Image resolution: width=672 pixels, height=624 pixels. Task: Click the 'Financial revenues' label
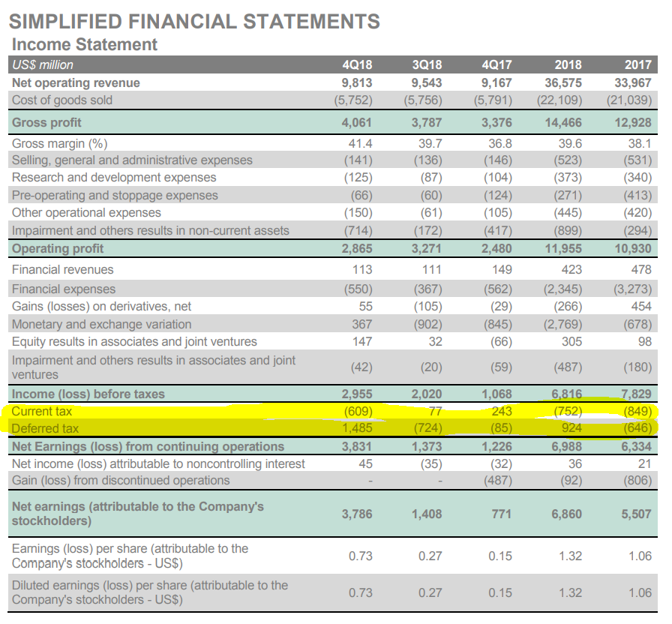(x=62, y=269)
